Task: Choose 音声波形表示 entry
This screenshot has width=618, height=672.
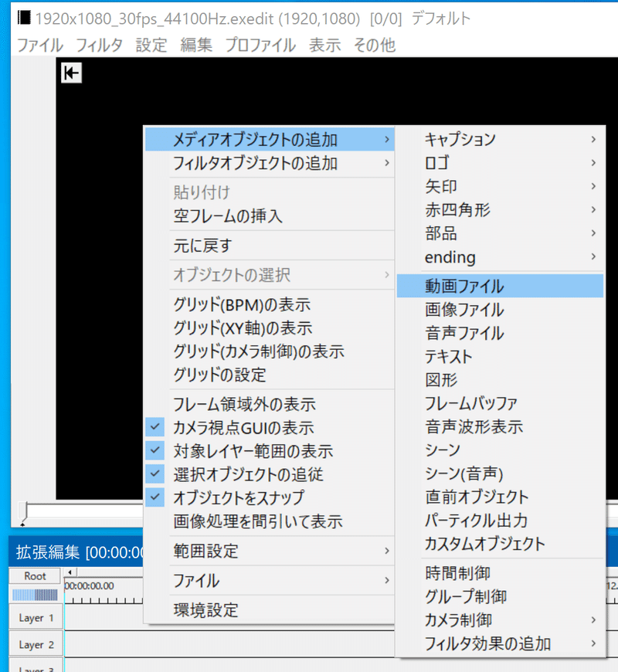Action: point(500,426)
